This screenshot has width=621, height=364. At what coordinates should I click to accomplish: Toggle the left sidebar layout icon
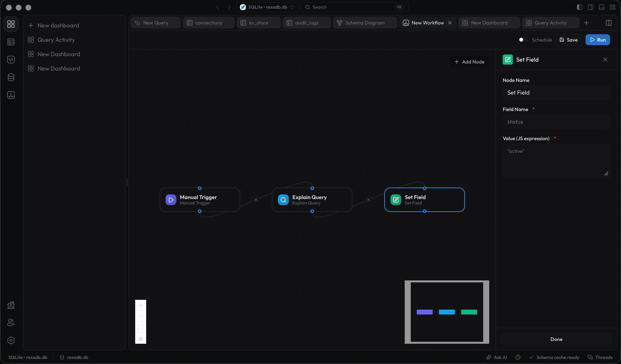click(x=580, y=7)
